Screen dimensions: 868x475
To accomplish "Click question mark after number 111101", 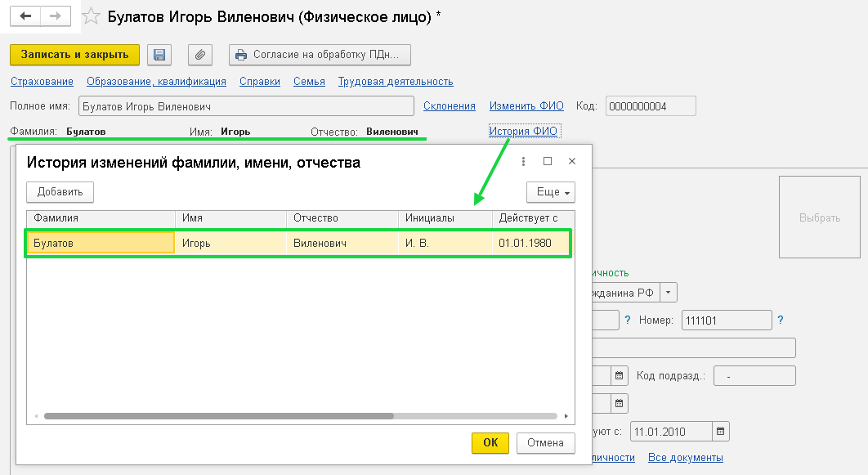I will 780,320.
